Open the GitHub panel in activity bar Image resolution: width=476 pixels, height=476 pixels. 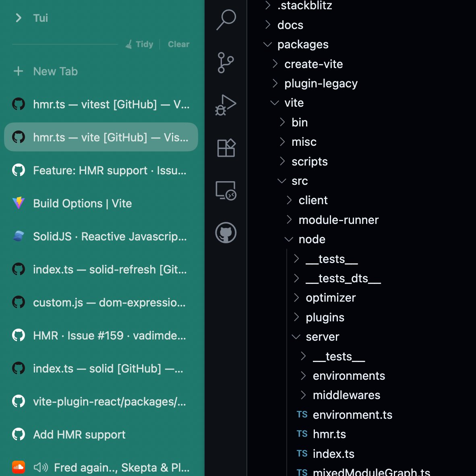[x=226, y=232]
